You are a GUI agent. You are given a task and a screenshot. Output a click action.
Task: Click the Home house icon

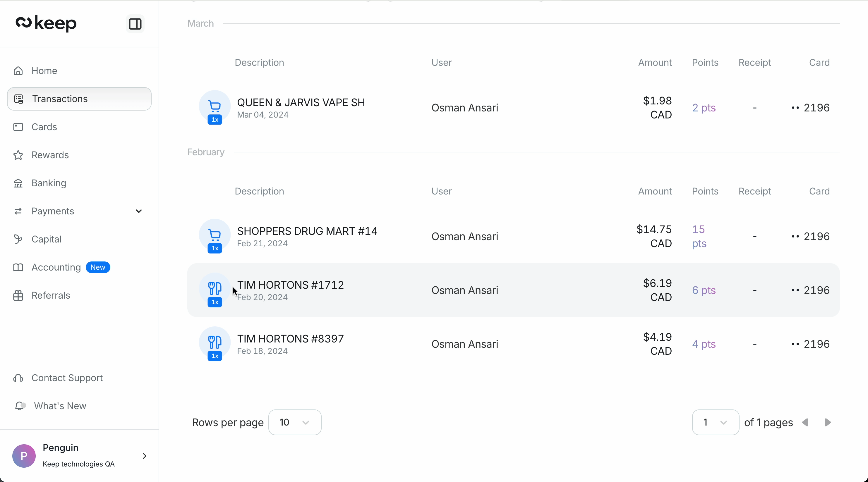tap(18, 71)
